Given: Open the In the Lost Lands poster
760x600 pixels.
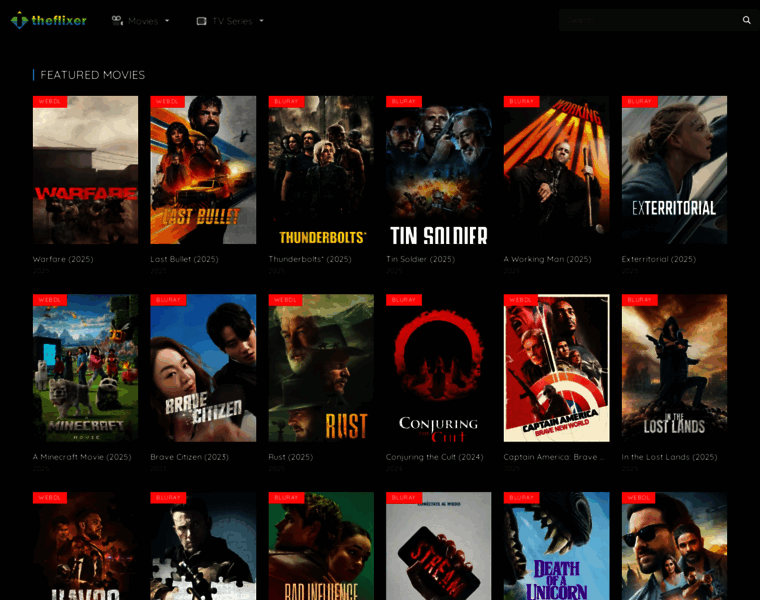Looking at the screenshot, I should click(674, 368).
